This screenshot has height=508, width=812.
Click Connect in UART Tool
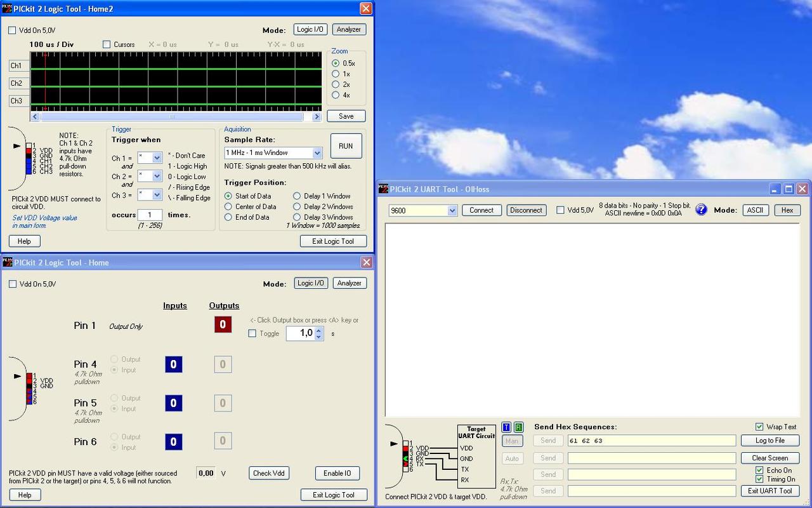tap(481, 210)
